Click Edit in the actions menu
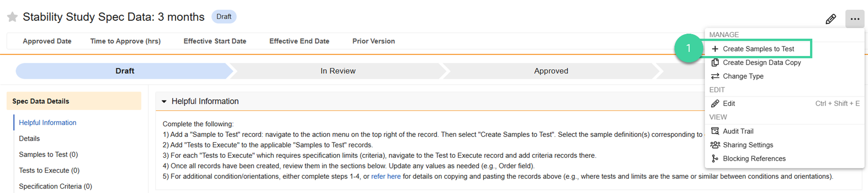868x193 pixels. click(x=728, y=103)
